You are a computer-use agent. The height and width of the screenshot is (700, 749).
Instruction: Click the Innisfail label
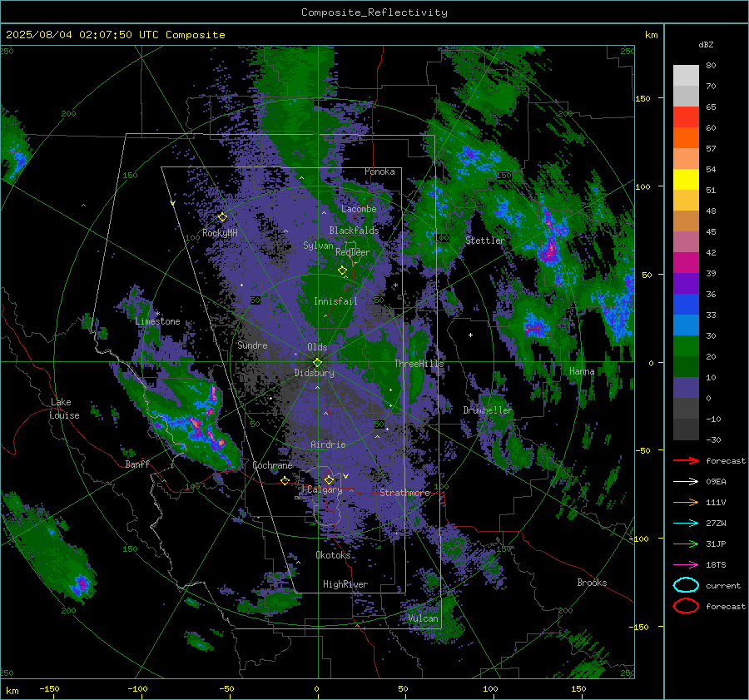point(335,301)
